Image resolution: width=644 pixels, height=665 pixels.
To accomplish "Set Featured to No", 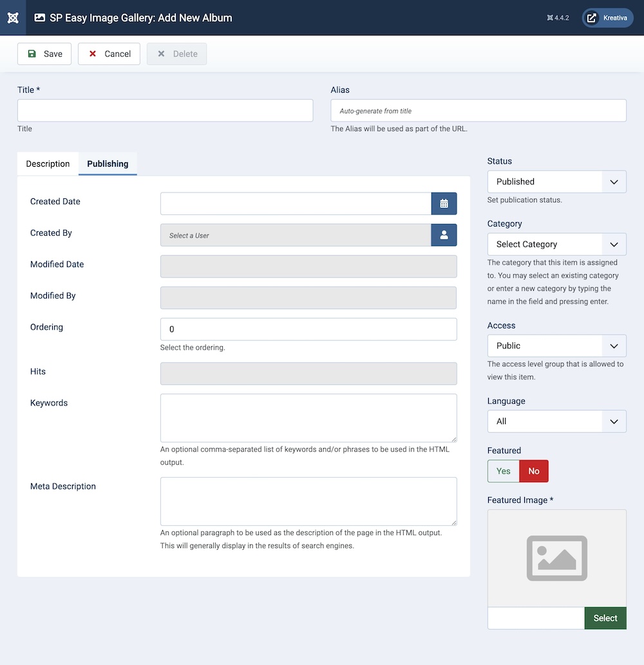I will (534, 471).
